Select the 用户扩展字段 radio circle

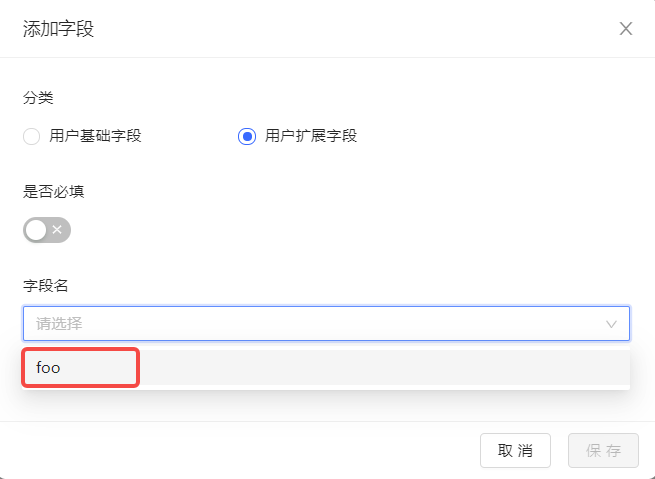click(247, 136)
